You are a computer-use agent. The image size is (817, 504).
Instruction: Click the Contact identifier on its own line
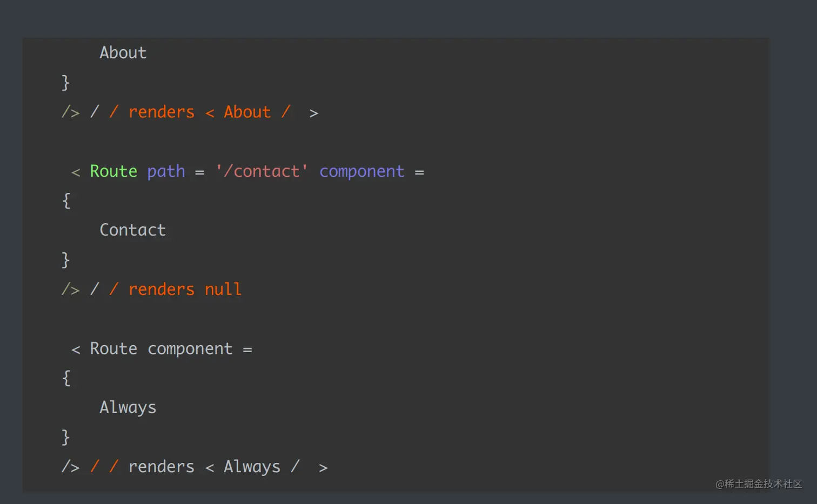point(132,230)
